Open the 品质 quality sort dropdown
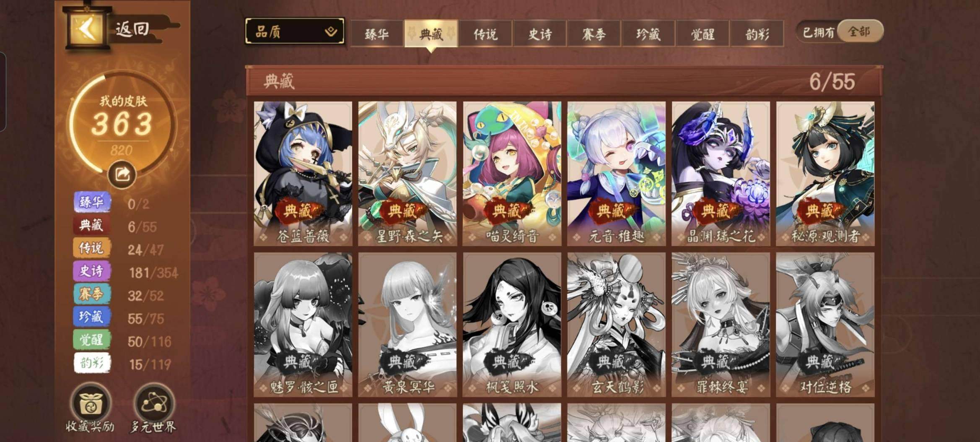Image resolution: width=980 pixels, height=442 pixels. [x=295, y=31]
